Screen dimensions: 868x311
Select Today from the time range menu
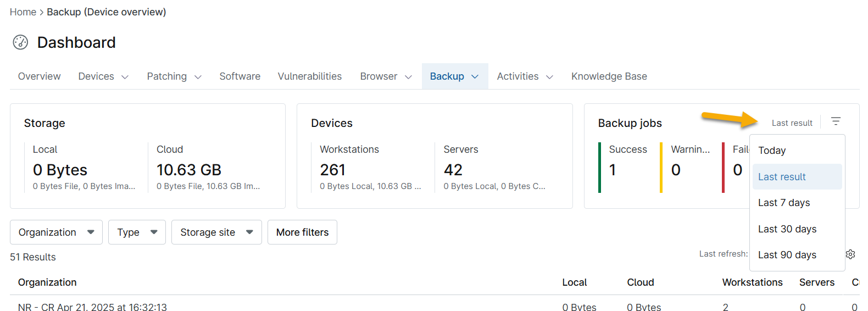click(x=772, y=151)
